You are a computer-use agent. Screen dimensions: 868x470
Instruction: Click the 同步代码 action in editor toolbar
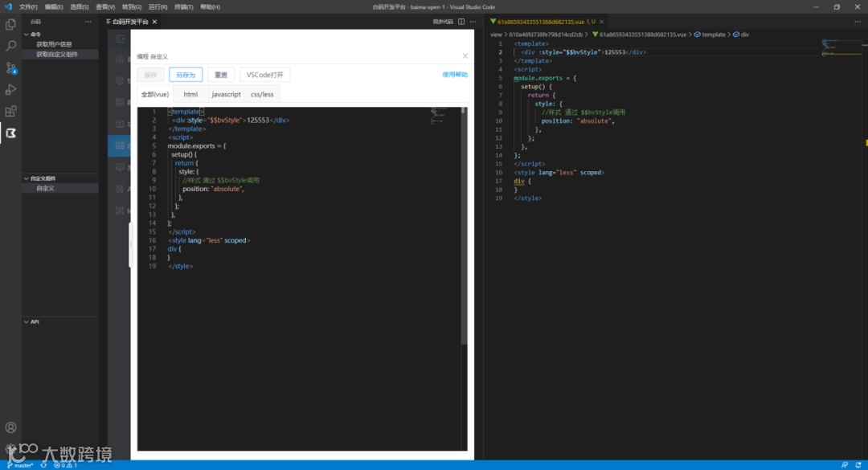443,22
